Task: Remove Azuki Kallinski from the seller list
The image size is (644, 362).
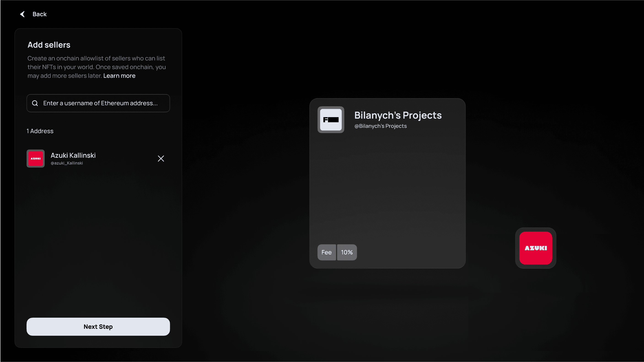Action: 161,159
